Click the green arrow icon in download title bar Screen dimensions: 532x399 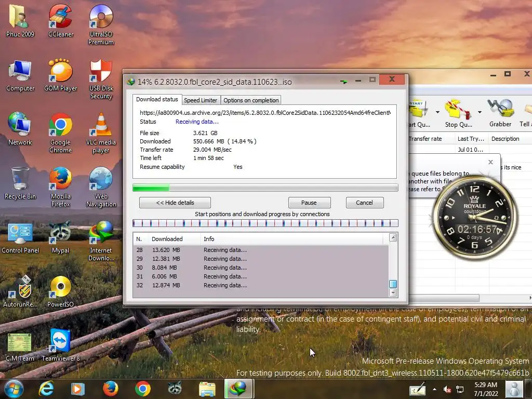click(344, 82)
